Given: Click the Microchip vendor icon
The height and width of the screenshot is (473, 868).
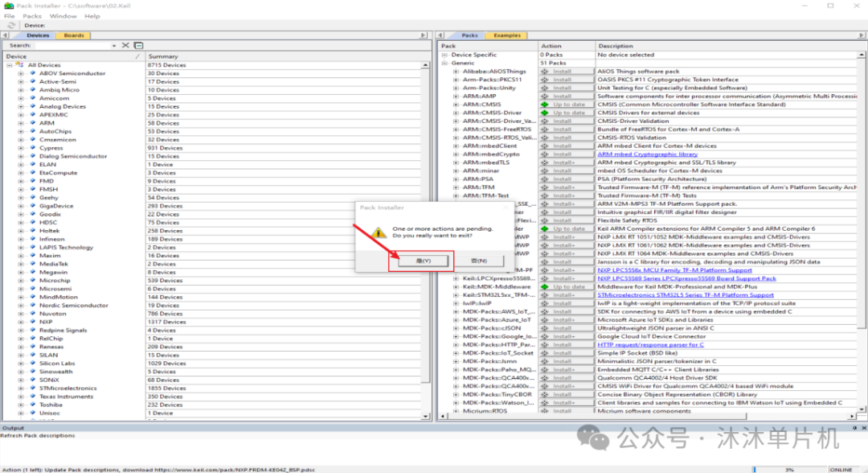Looking at the screenshot, I should (x=33, y=280).
